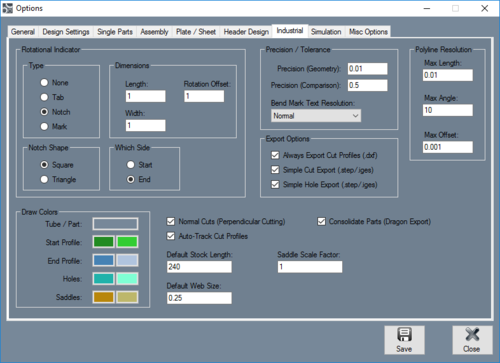
Task: Go to the Plate / Sheet tab
Action: pyautogui.click(x=196, y=32)
